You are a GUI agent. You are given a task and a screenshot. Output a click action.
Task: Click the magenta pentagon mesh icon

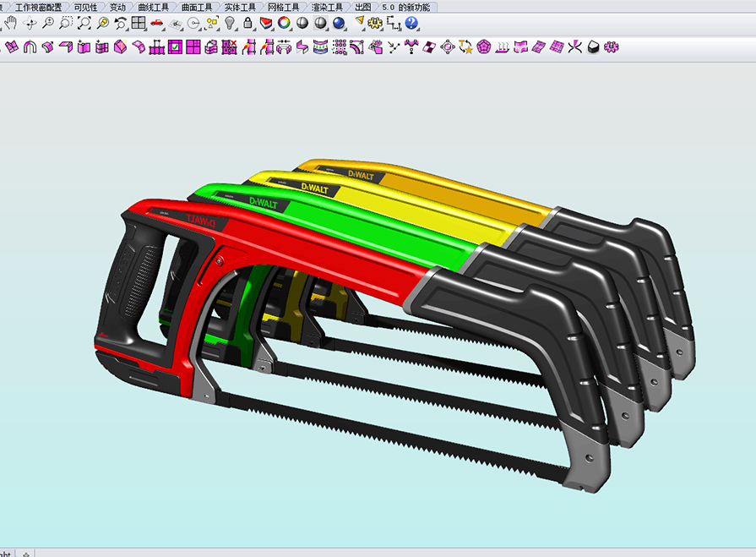pyautogui.click(x=484, y=47)
